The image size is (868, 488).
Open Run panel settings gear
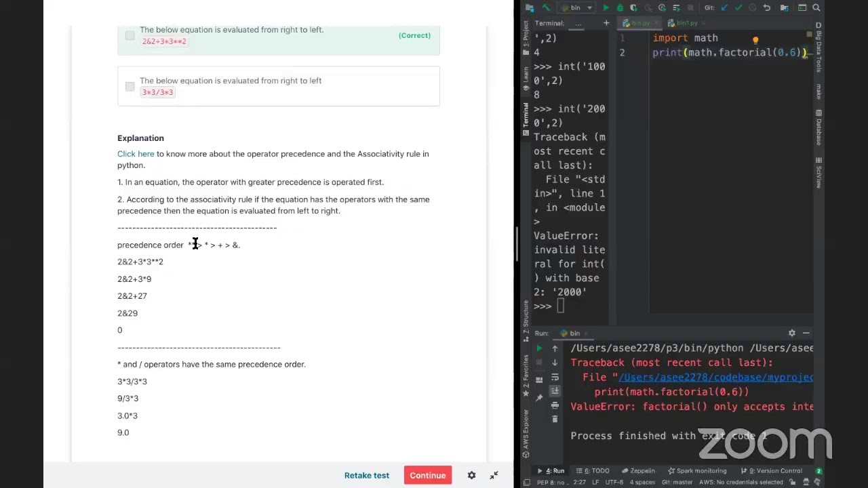click(791, 333)
